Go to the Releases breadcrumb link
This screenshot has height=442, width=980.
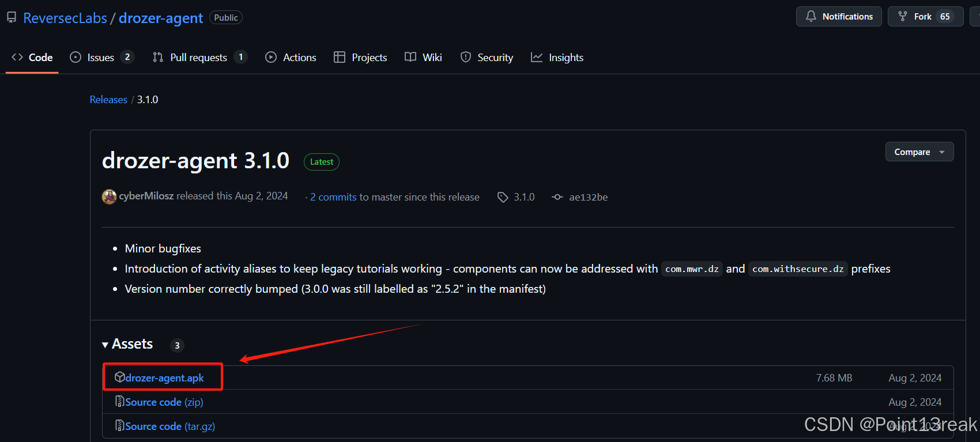click(x=108, y=100)
